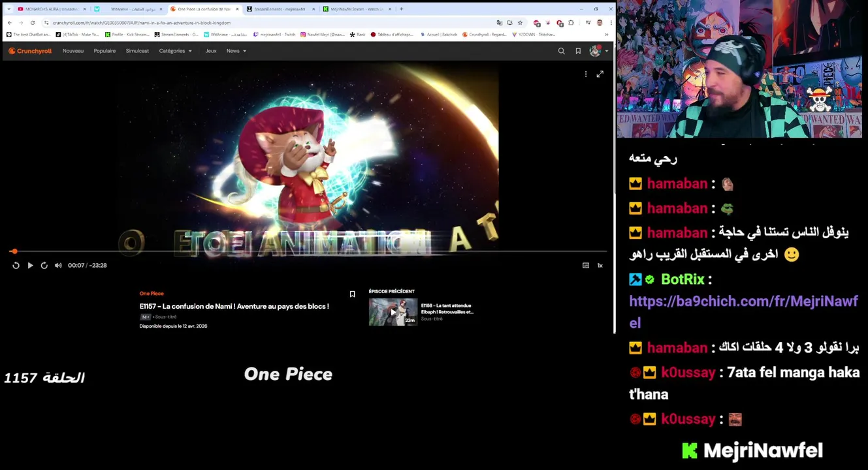Viewport: 868px width, 470px height.
Task: Close the One Piece Crunchyroll tab
Action: 238,9
